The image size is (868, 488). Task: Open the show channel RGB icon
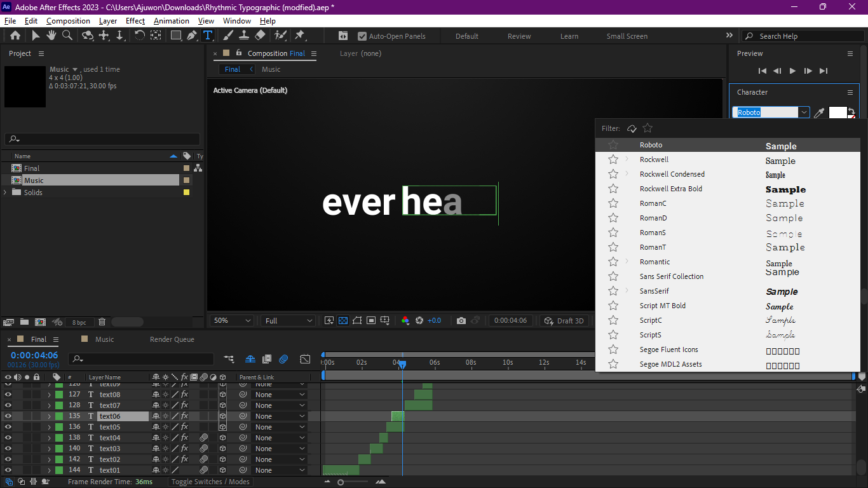[405, 321]
